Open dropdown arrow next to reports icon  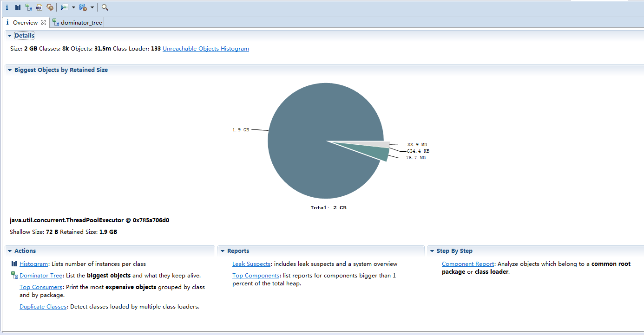(x=73, y=7)
